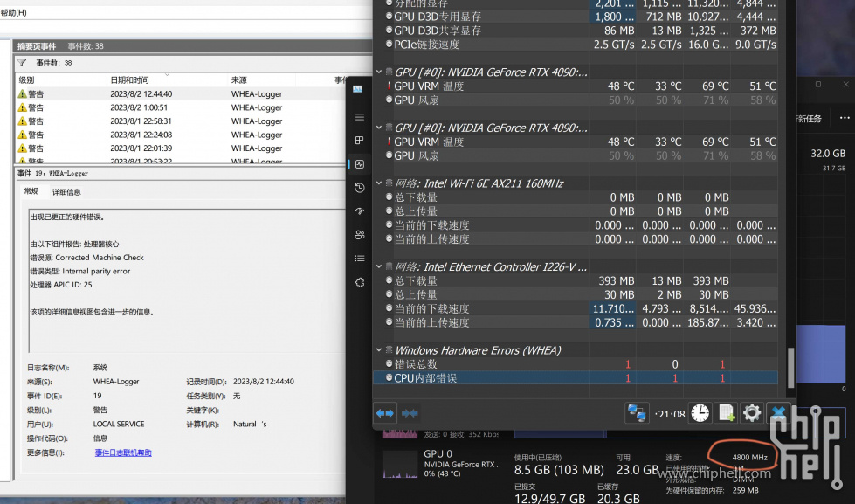855x504 pixels.
Task: Select GPU D3D专用显存 sensor row
Action: coord(576,17)
